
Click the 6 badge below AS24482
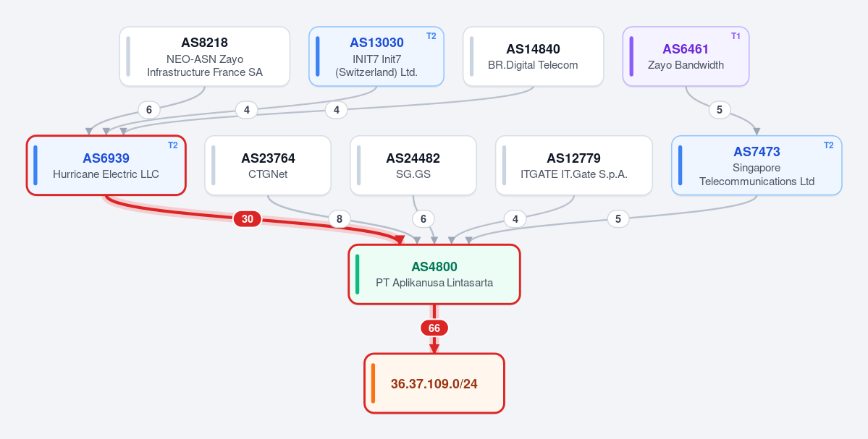point(424,219)
